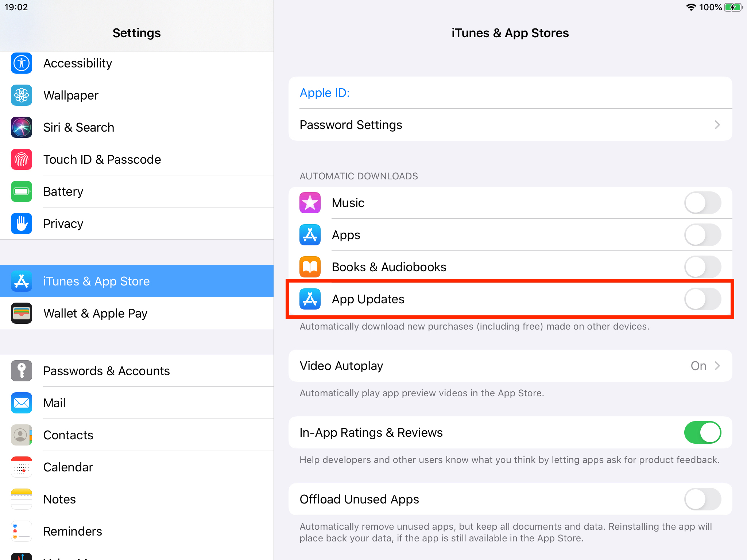The height and width of the screenshot is (560, 747).
Task: Tap the Privacy hand icon
Action: [x=22, y=223]
